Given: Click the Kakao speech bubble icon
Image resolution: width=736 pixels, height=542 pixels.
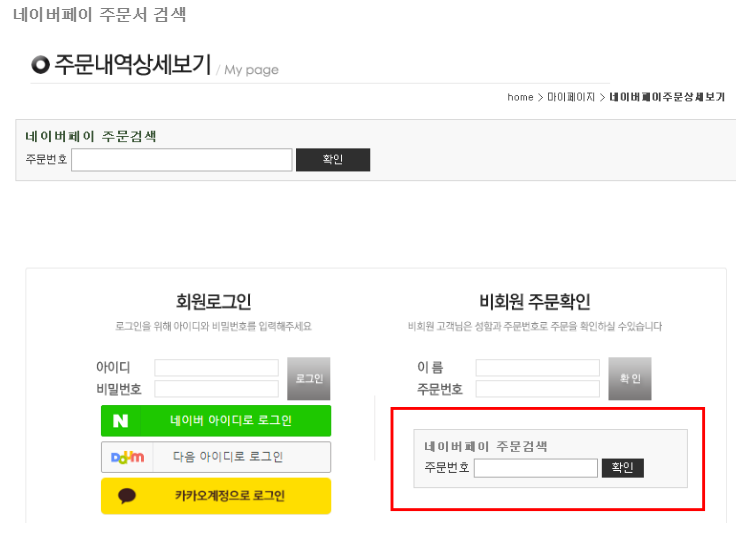Looking at the screenshot, I should 127,495.
